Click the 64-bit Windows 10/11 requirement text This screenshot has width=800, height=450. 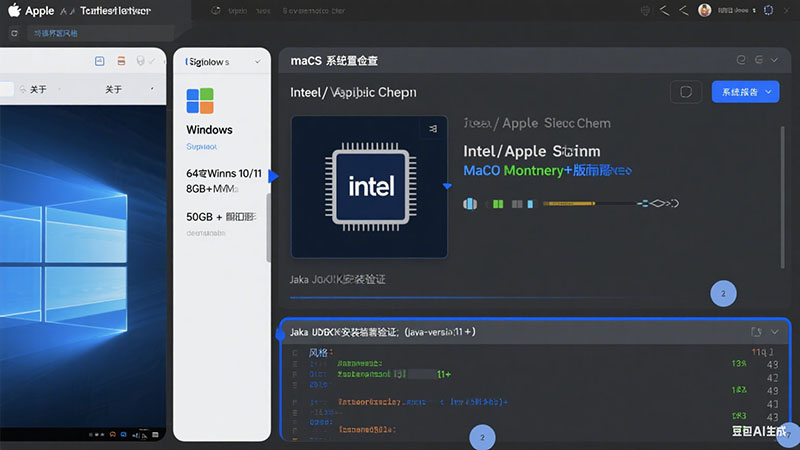(223, 173)
